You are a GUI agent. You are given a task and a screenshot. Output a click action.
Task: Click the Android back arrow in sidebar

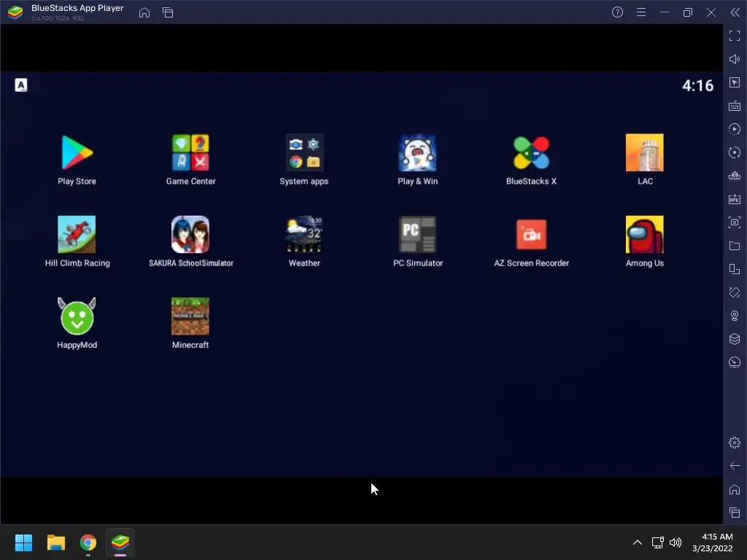coord(735,466)
